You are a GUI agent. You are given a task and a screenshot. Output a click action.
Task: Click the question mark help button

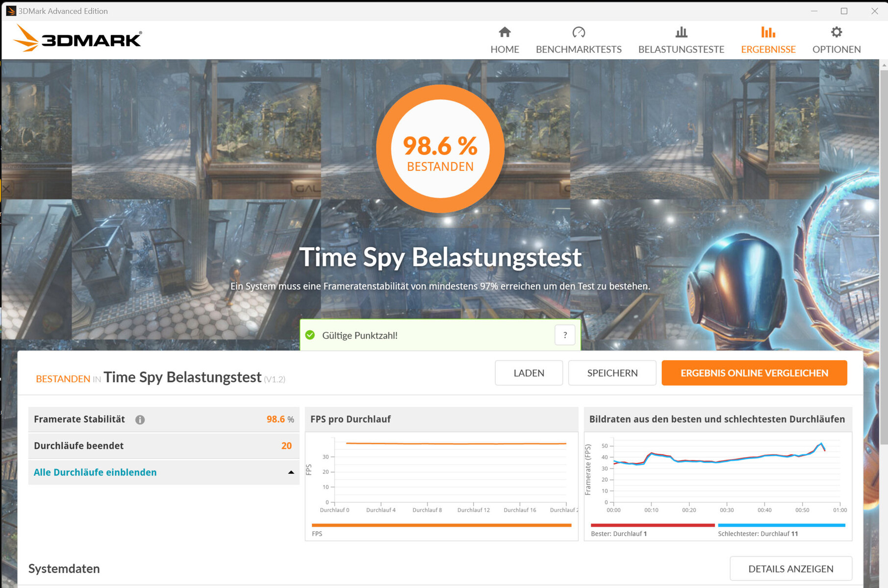(x=565, y=335)
